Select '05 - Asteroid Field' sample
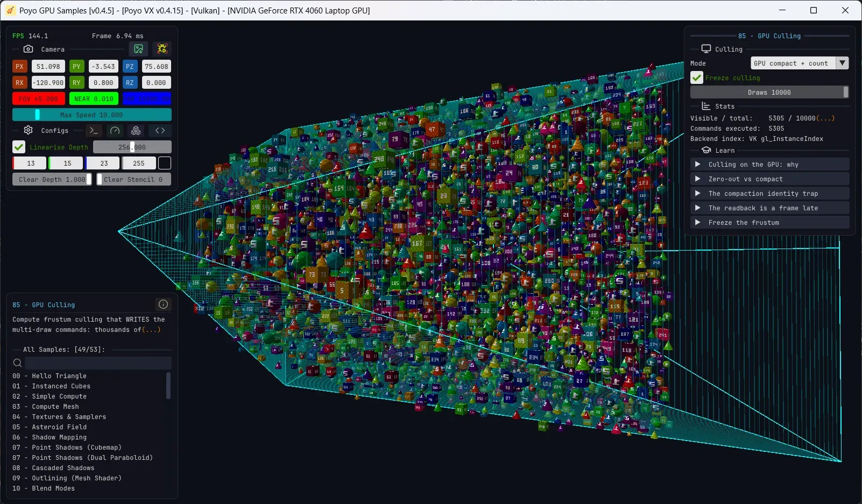The width and height of the screenshot is (862, 504). 50,427
